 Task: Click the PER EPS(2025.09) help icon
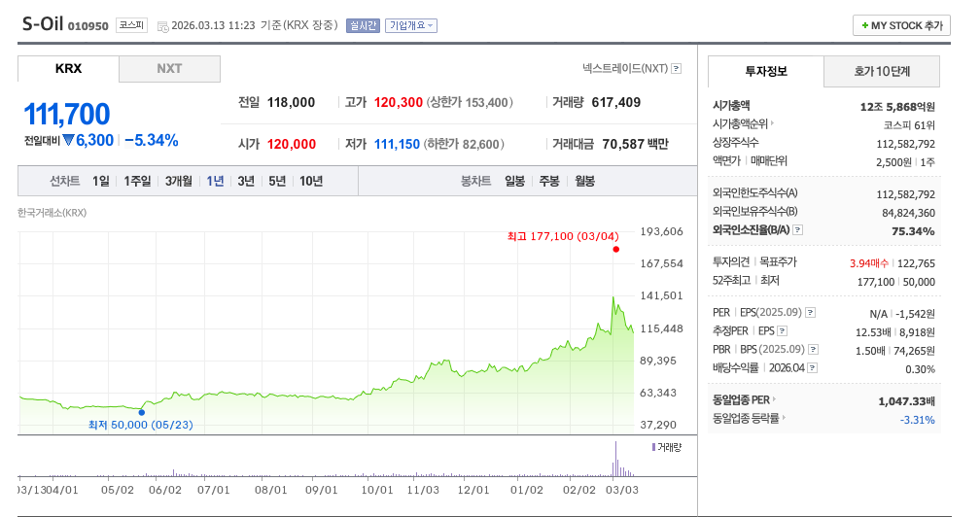(810, 312)
